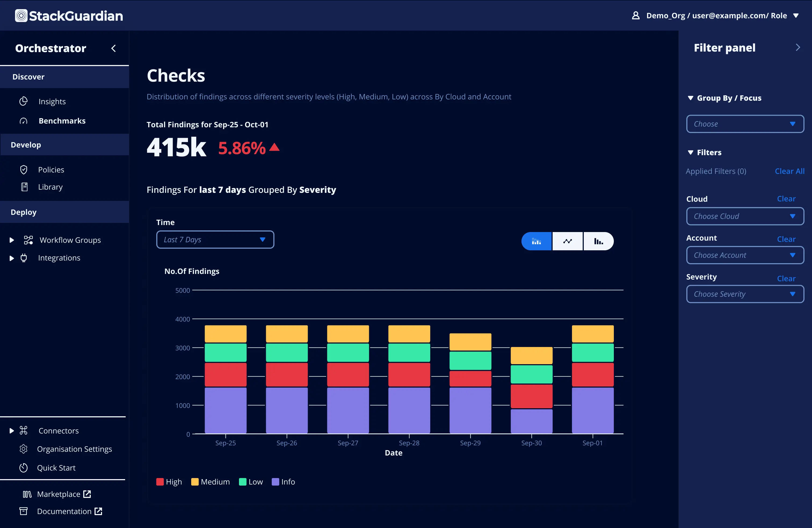Click the Insights pie chart icon
The height and width of the screenshot is (528, 812).
click(x=23, y=101)
